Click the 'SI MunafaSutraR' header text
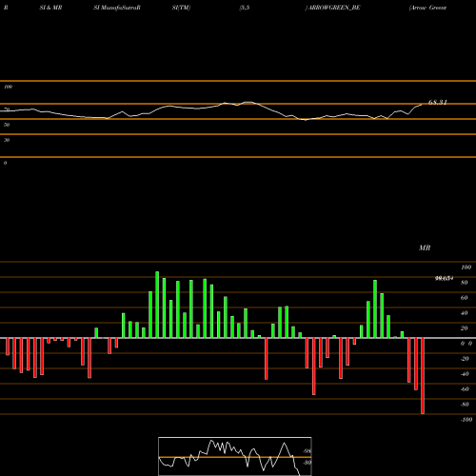The image size is (476, 476). click(x=117, y=8)
